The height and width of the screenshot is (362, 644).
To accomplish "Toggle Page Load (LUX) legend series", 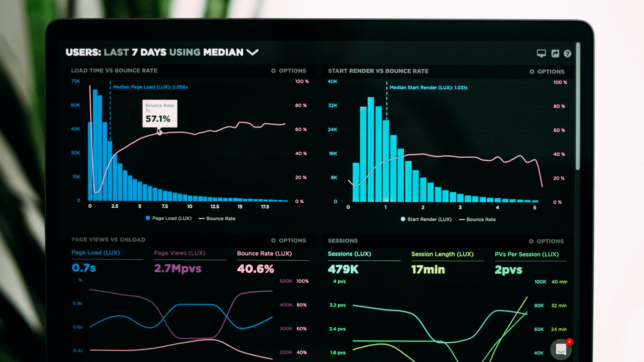I will pos(168,218).
